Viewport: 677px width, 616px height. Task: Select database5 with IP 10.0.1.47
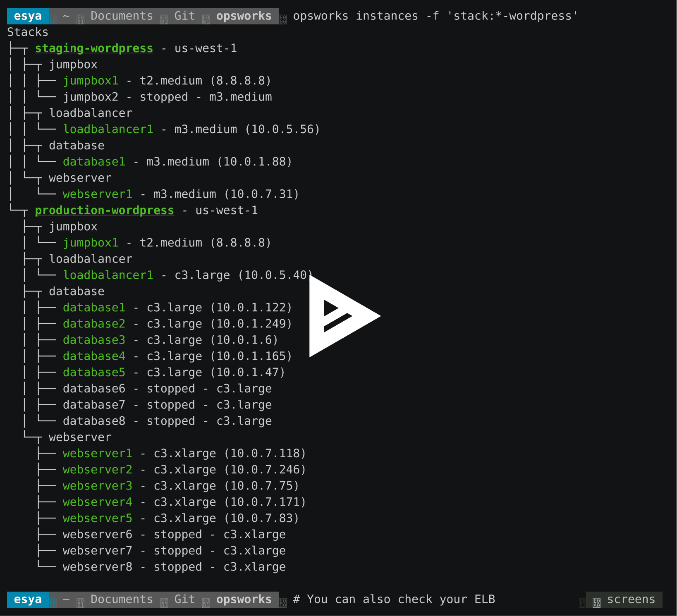[174, 372]
